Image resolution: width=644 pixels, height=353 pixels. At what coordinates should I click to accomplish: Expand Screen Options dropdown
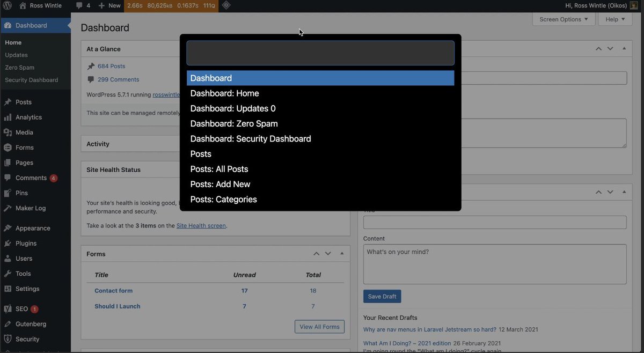point(563,19)
